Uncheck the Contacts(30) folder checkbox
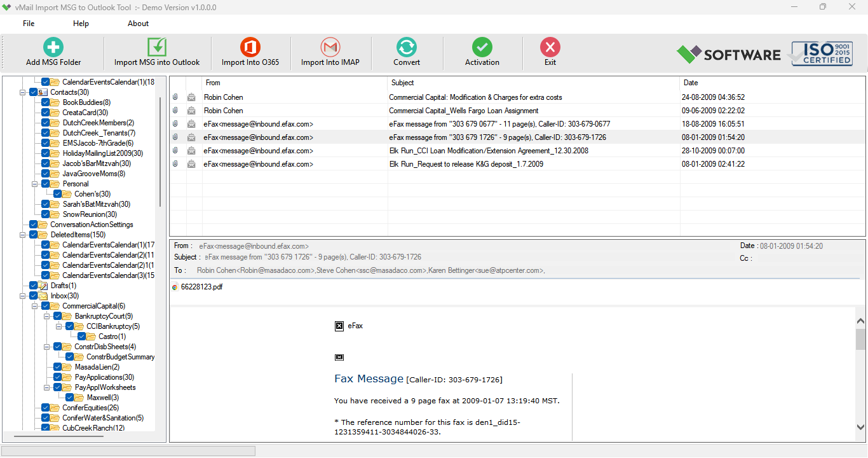Viewport: 868px width, 458px height. tap(34, 92)
